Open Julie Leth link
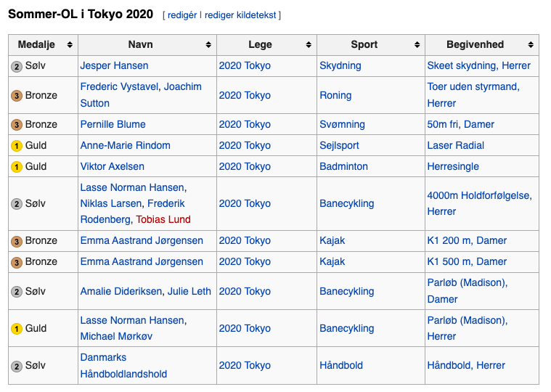 189,291
